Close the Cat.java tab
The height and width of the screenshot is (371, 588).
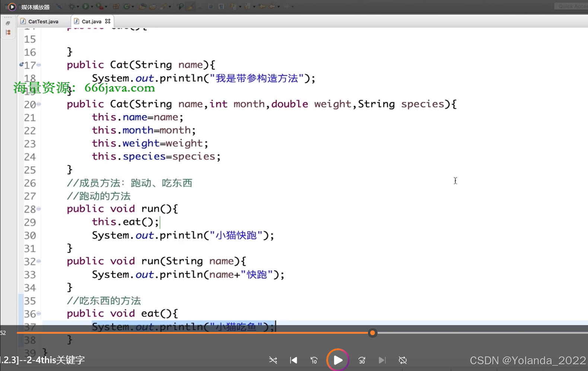[108, 21]
